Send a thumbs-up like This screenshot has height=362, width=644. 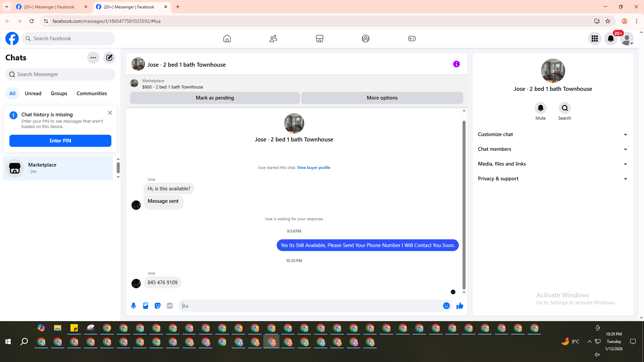[x=460, y=306]
